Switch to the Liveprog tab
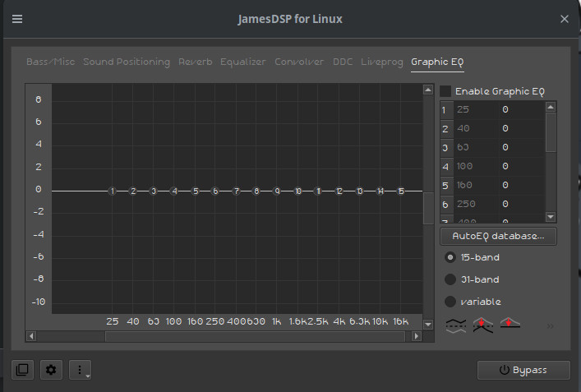 tap(382, 62)
